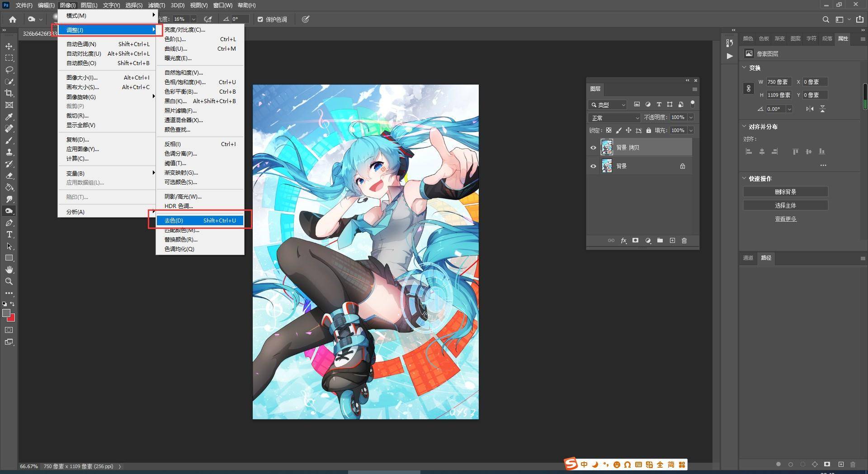Click the flip horizontal icon in Properties
The image size is (868, 474).
[810, 109]
